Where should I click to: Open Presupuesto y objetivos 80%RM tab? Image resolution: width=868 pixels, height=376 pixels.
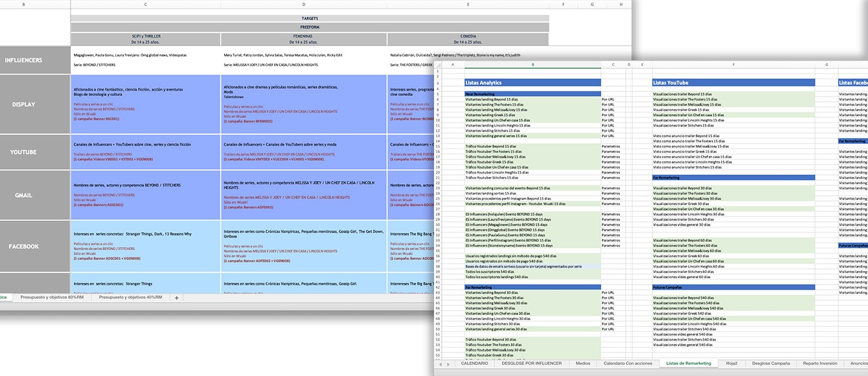(x=52, y=298)
